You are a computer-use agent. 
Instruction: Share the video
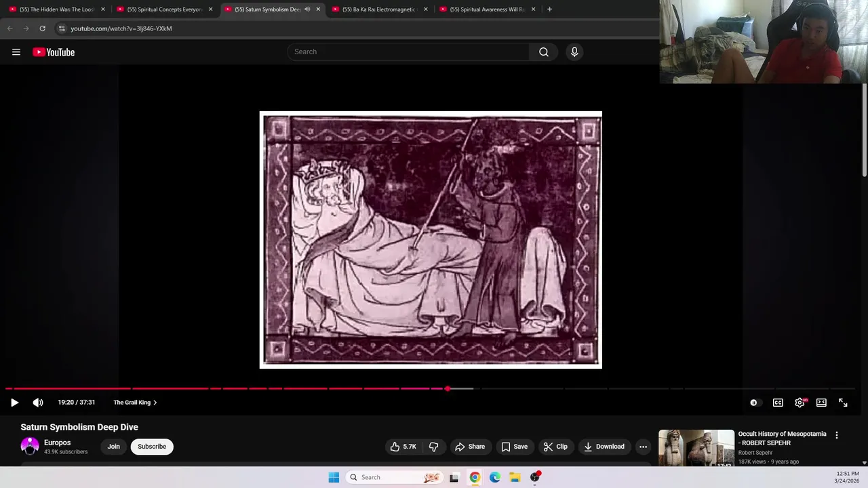coord(470,447)
